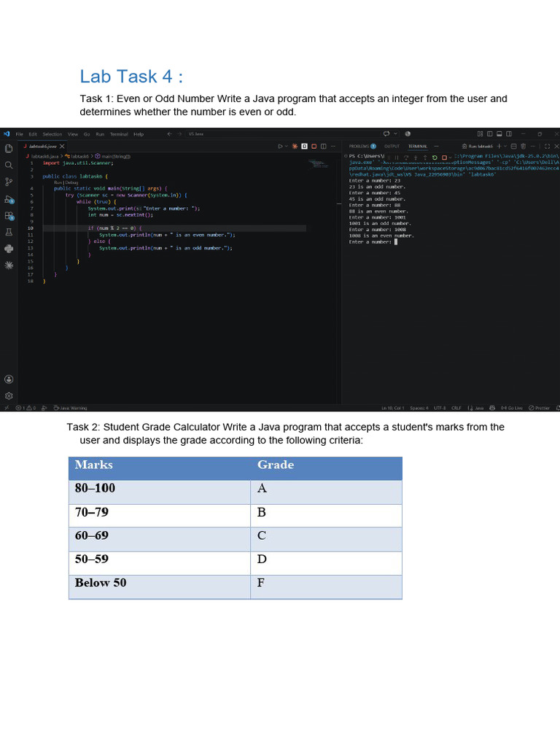Click the Run CodeLens above main method

coord(58,182)
